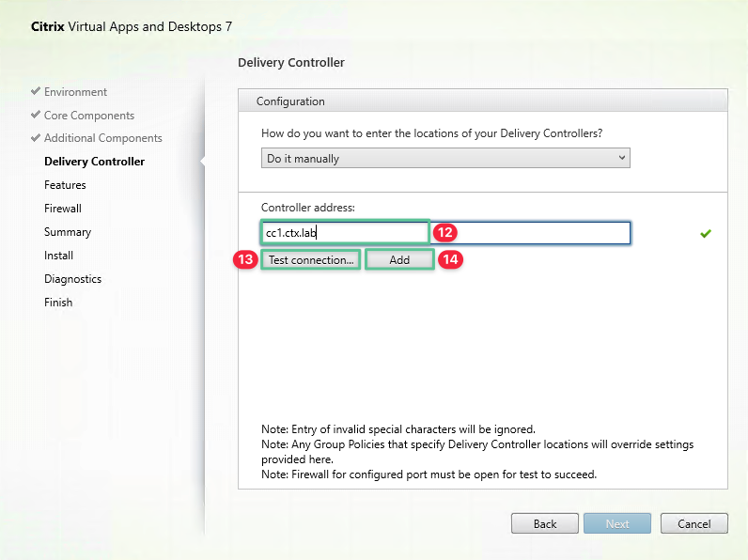Click the note about invalid special characters
Screen dimensions: 748x560
[398, 429]
